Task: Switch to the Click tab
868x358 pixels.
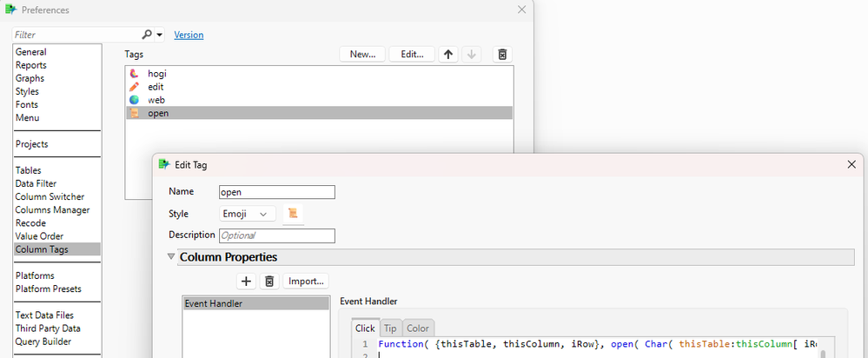Action: 365,328
